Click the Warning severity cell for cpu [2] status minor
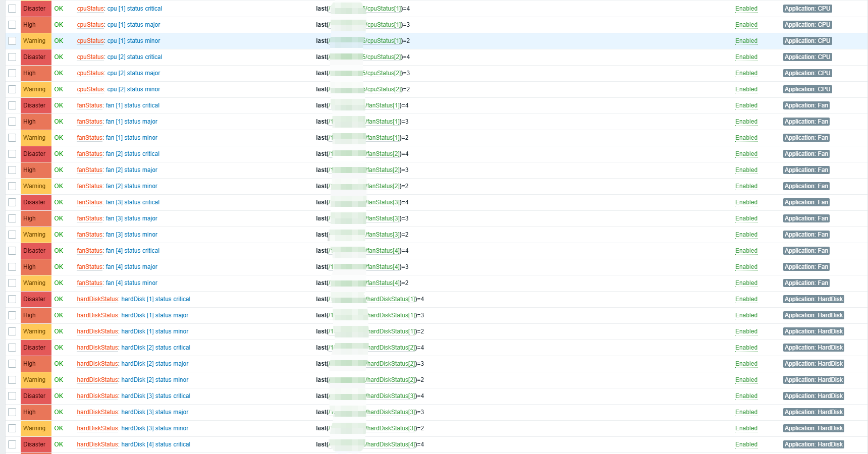The image size is (868, 454). 35,89
